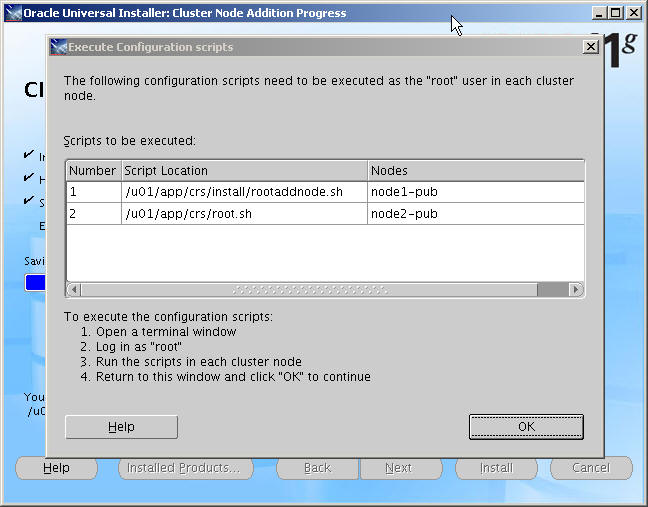Viewport: 648px width, 507px height.
Task: Close the Execute Configuration scripts dialog
Action: [x=591, y=47]
